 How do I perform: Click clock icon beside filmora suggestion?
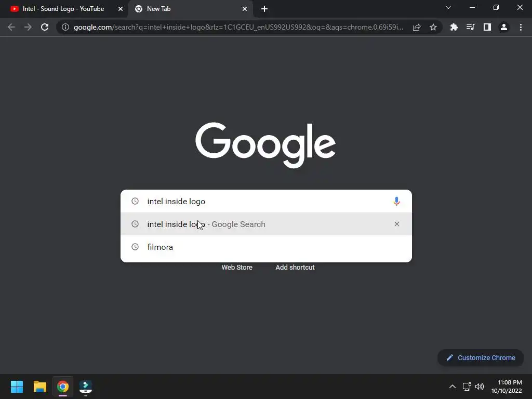tap(135, 247)
